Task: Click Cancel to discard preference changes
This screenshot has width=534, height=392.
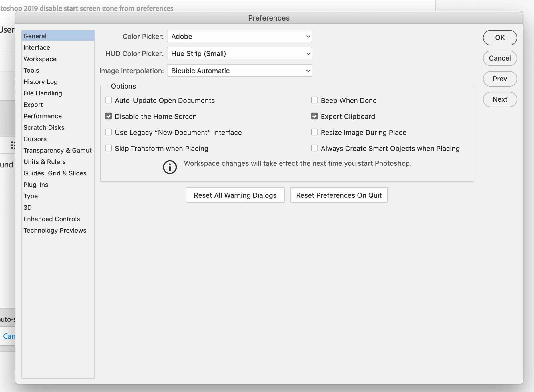Action: [x=500, y=58]
